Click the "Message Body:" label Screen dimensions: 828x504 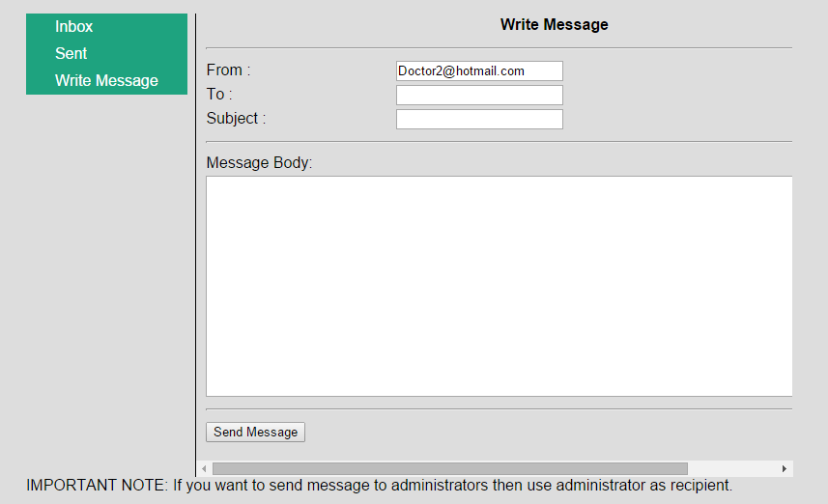click(x=259, y=162)
